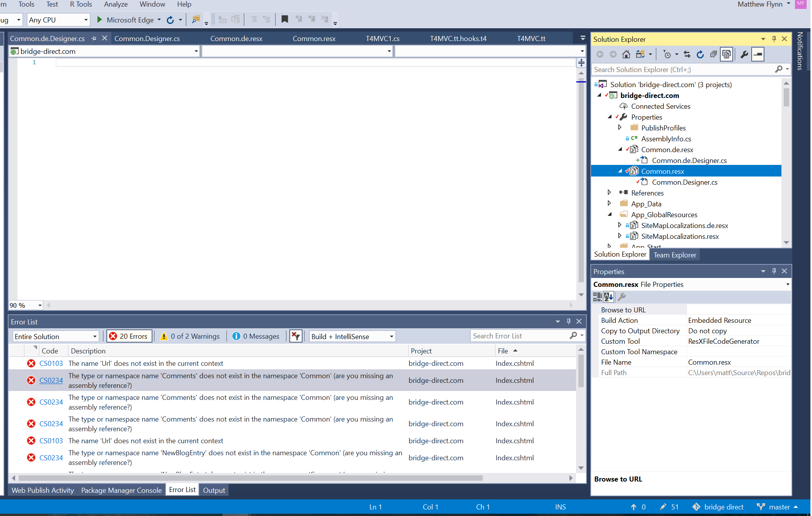Click Sync with Active Document icon
The width and height of the screenshot is (812, 516).
pos(687,55)
